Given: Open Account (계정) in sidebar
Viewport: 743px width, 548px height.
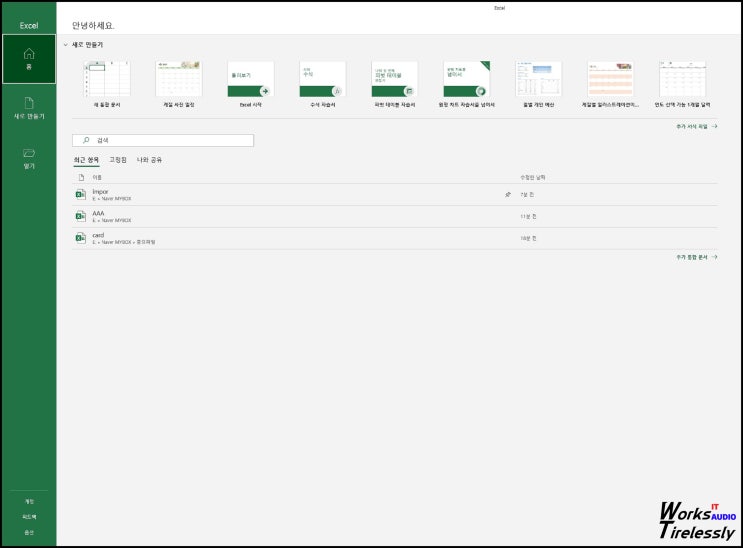Looking at the screenshot, I should tap(29, 501).
